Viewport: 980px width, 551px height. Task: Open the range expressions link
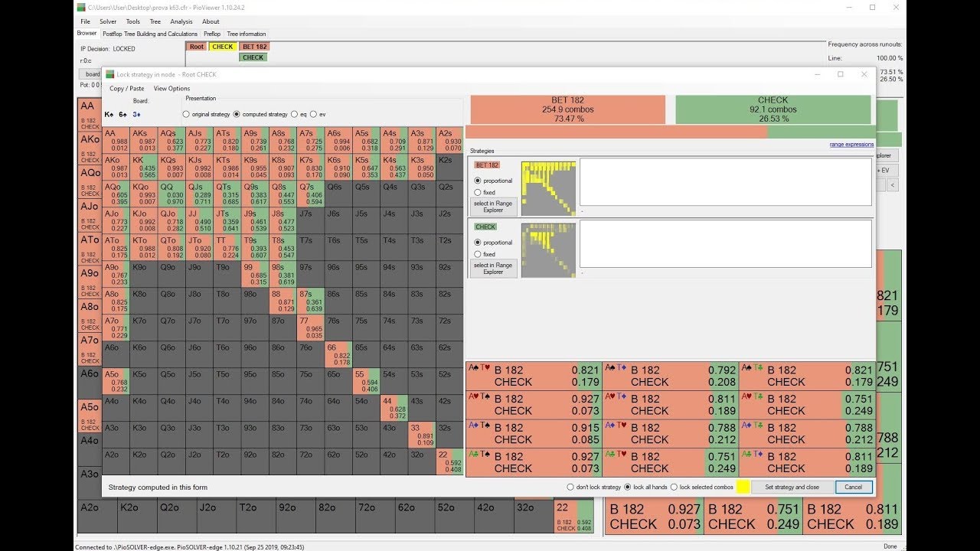click(851, 145)
